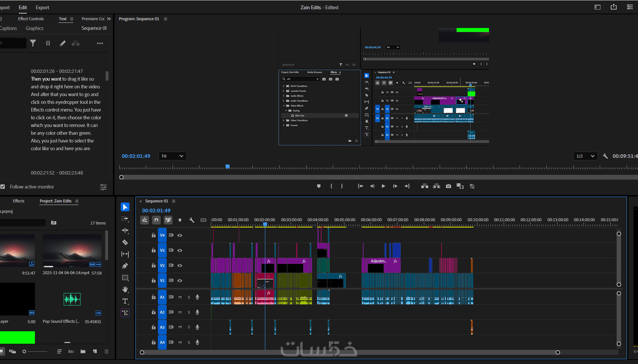Click the split segment icon in Text panel
Image resolution: width=638 pixels, height=364 pixels.
click(48, 43)
